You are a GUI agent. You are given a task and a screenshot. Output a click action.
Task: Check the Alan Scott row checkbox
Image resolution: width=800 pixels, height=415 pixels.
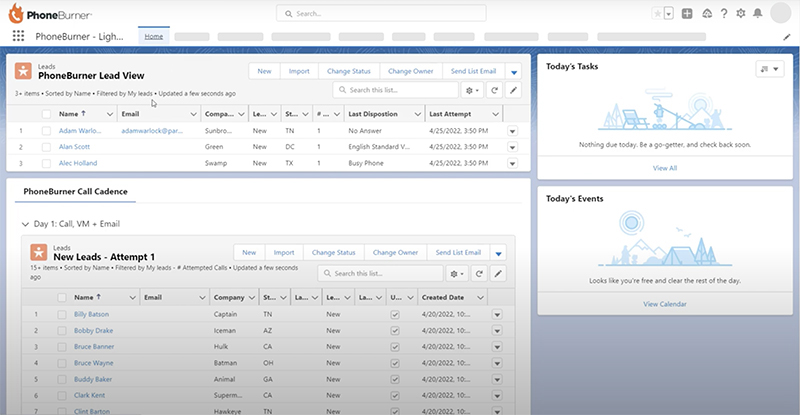click(x=46, y=147)
